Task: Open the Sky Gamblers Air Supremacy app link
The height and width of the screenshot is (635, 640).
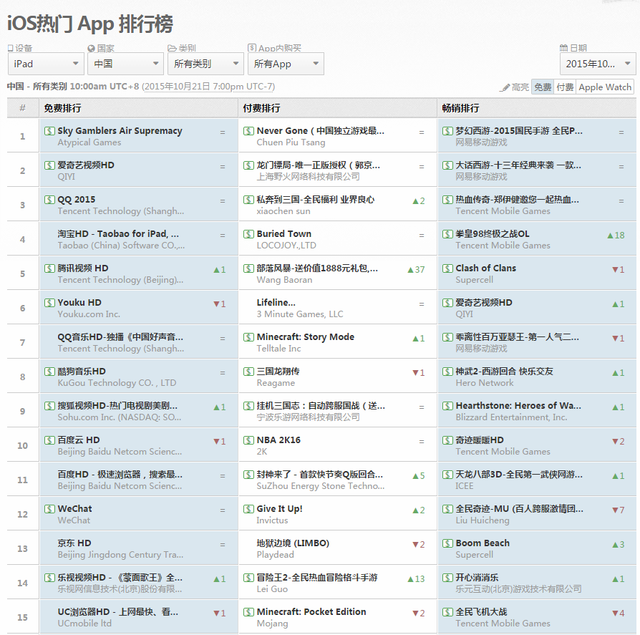Action: pos(120,131)
